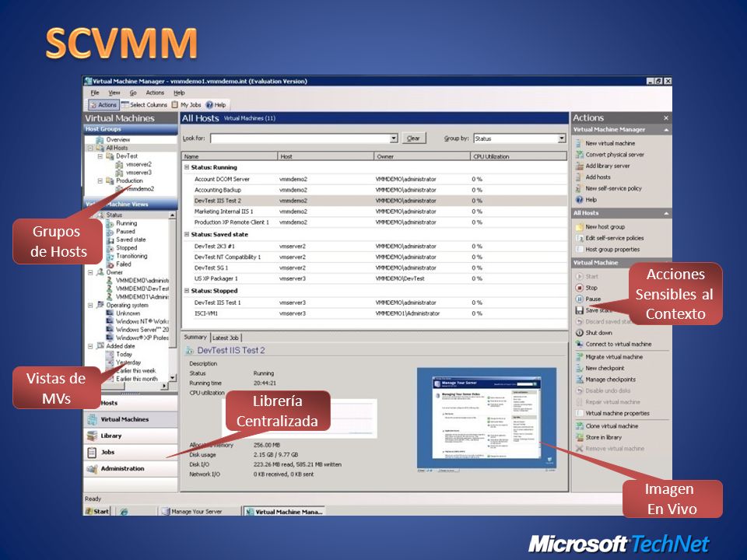Click inside the Look for field
Screen dimensions: 747x560
click(300, 138)
